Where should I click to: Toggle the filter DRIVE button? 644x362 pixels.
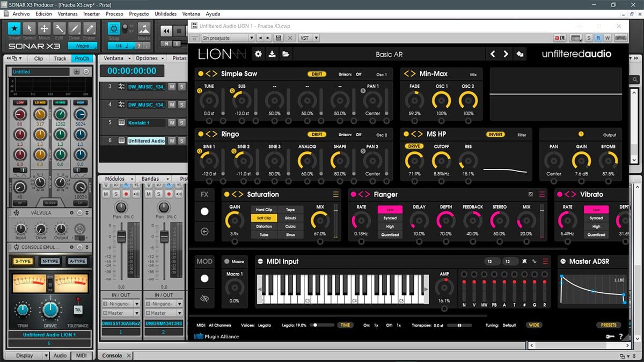(414, 146)
